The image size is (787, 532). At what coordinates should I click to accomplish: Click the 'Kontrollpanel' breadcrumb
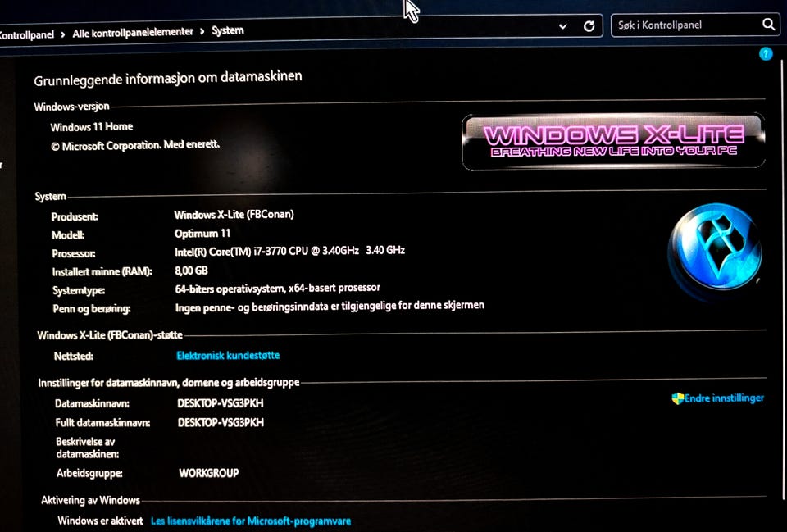coord(26,34)
